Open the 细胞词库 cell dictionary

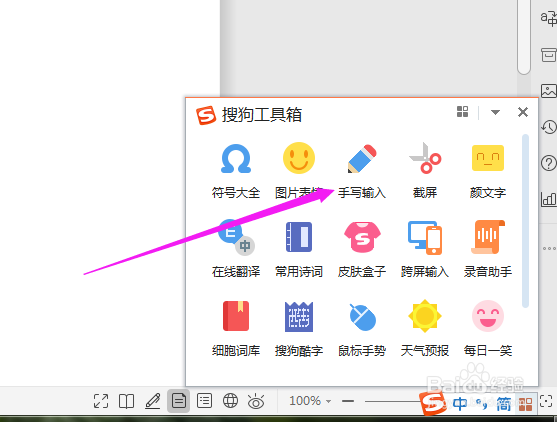coord(236,329)
